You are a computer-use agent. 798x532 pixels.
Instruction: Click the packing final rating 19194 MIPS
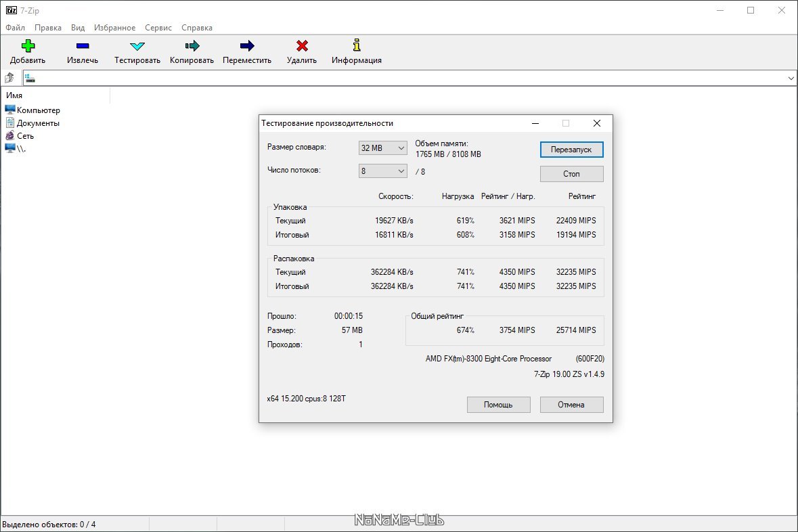576,235
